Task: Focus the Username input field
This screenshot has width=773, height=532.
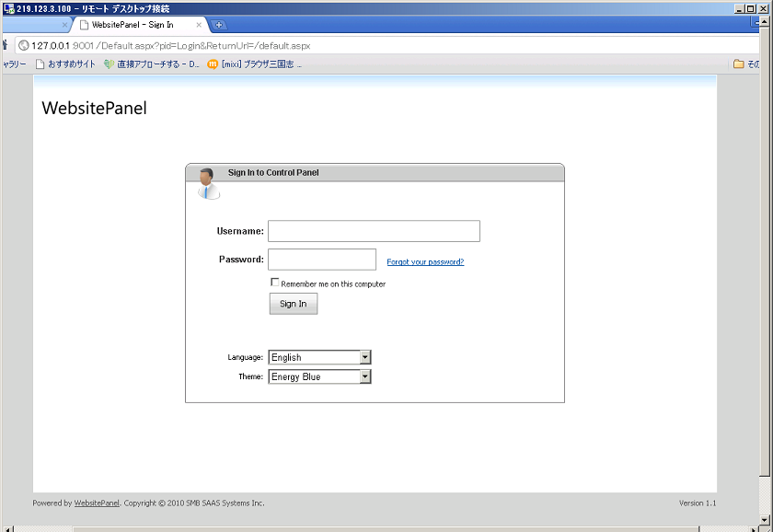Action: click(x=374, y=231)
